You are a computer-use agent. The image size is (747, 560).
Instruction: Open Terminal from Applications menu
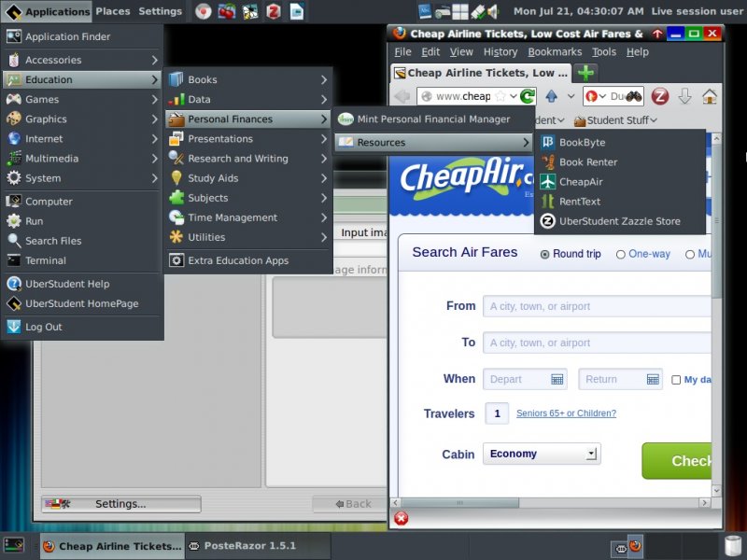[82, 260]
